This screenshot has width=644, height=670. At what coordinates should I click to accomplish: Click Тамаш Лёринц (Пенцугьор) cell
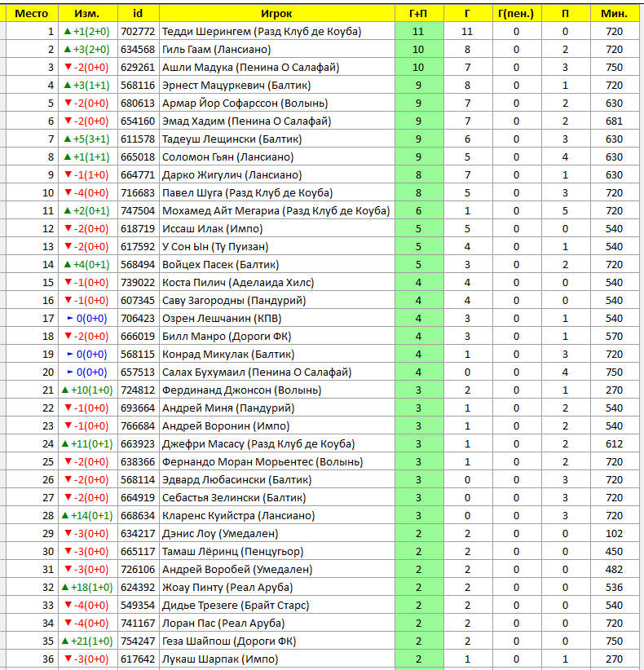(277, 552)
